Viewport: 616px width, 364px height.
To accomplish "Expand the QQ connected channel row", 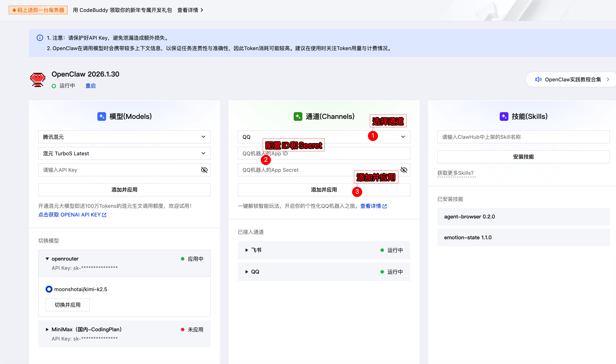I will click(x=247, y=272).
